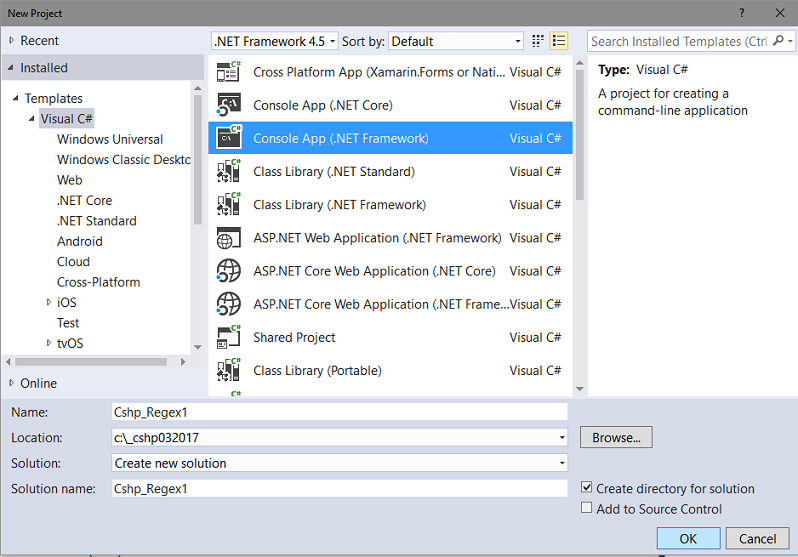The height and width of the screenshot is (557, 798).
Task: Click the category tree vertical scrollbar thumb
Action: coord(198,159)
